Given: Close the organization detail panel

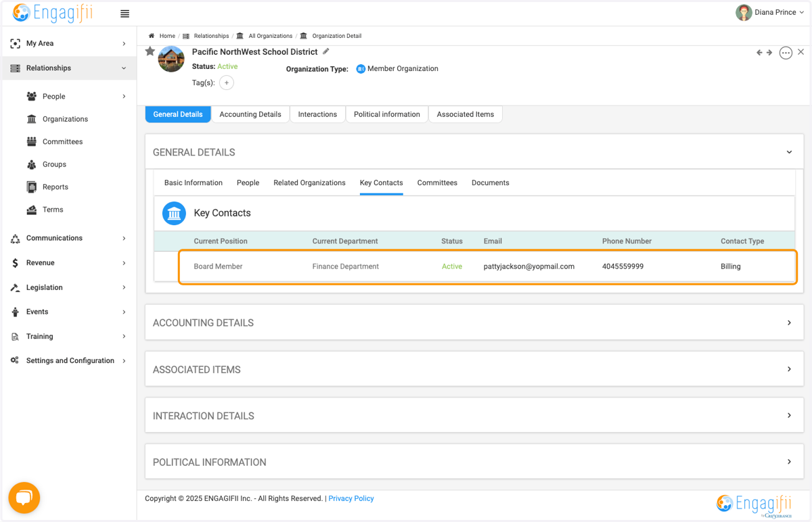Looking at the screenshot, I should pyautogui.click(x=801, y=52).
